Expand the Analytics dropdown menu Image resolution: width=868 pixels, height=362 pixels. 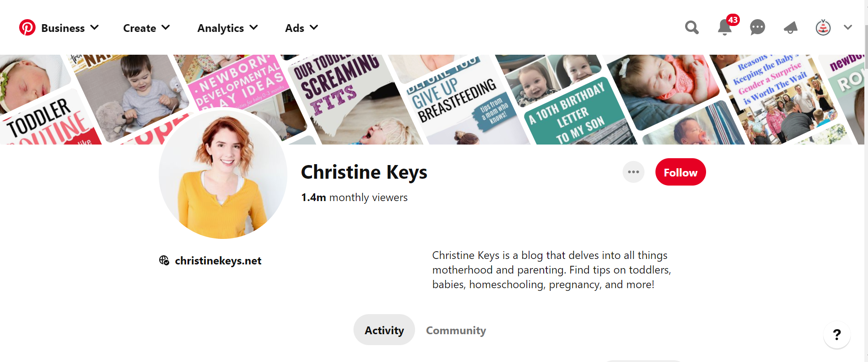pyautogui.click(x=228, y=28)
